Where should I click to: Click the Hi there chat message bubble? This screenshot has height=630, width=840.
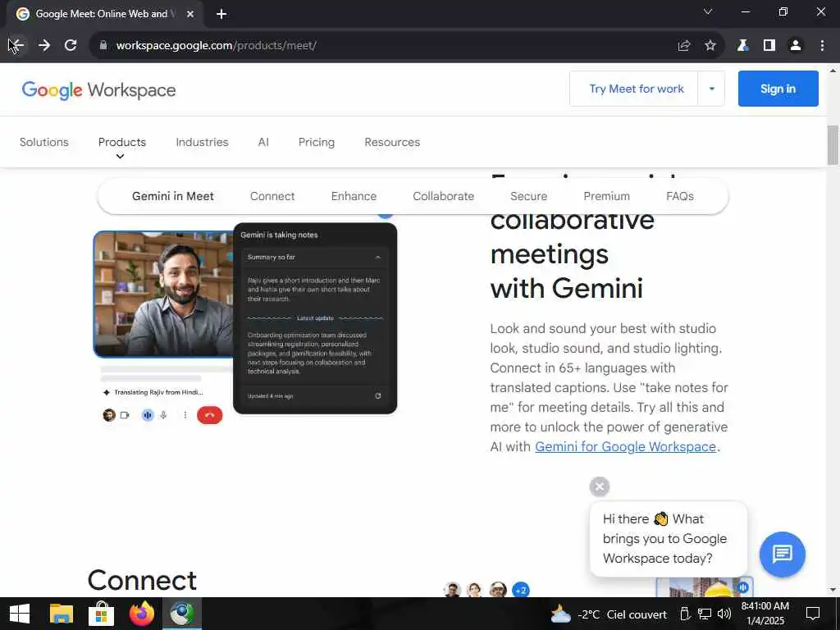point(668,538)
